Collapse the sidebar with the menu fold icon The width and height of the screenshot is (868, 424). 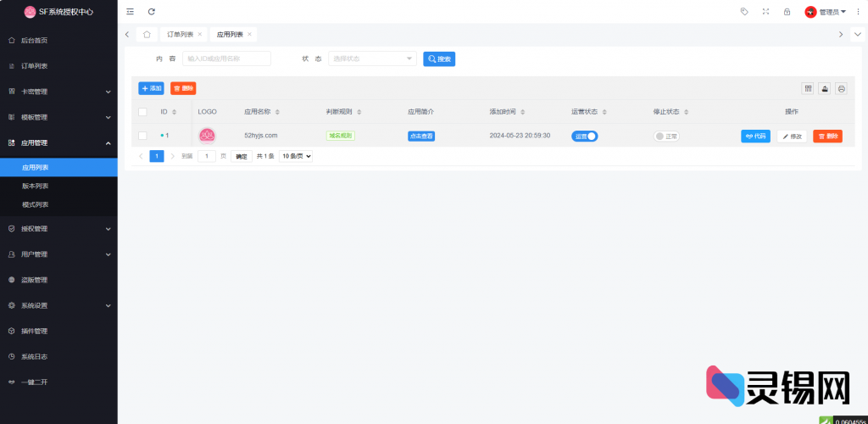tap(130, 12)
